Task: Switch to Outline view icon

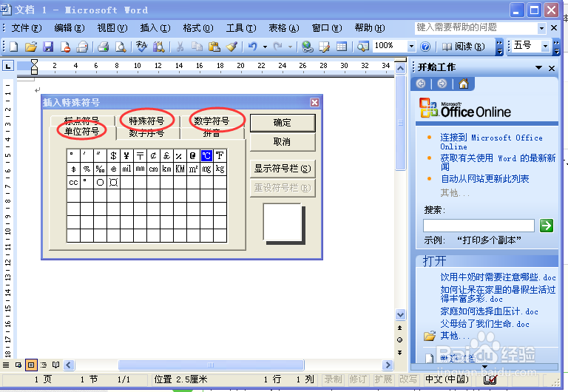Action: 44,365
